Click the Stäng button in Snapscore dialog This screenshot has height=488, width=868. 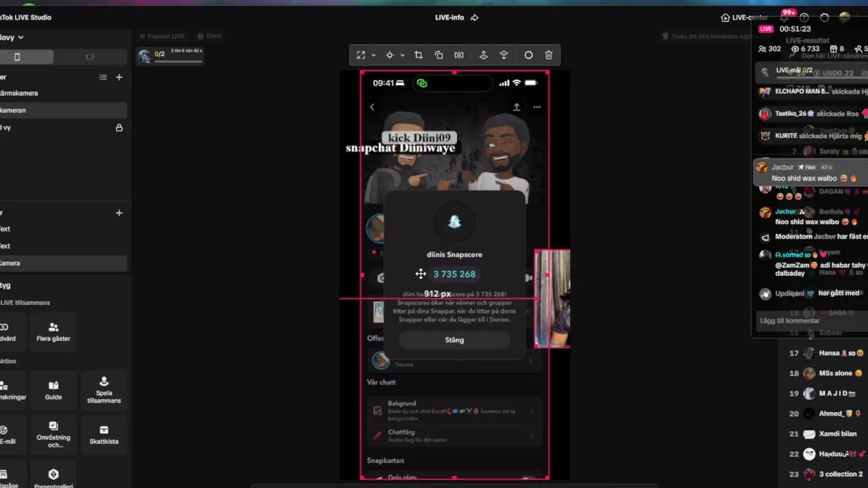pos(454,340)
